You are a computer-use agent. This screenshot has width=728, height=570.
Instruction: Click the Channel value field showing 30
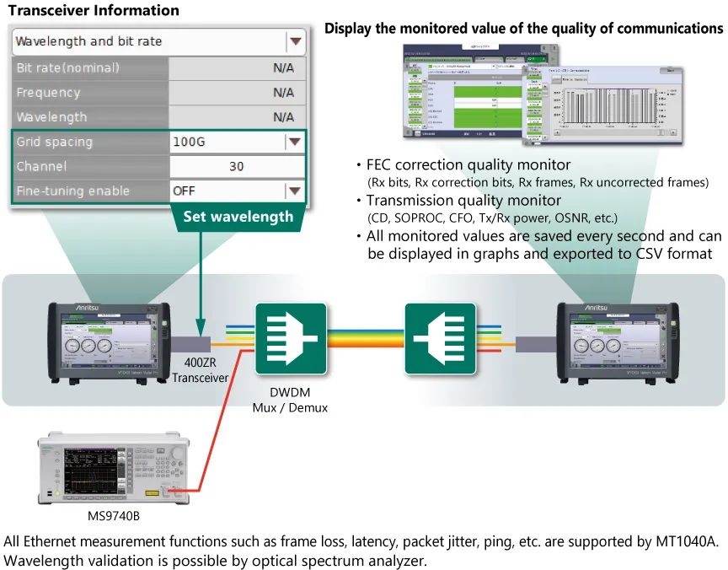237,166
